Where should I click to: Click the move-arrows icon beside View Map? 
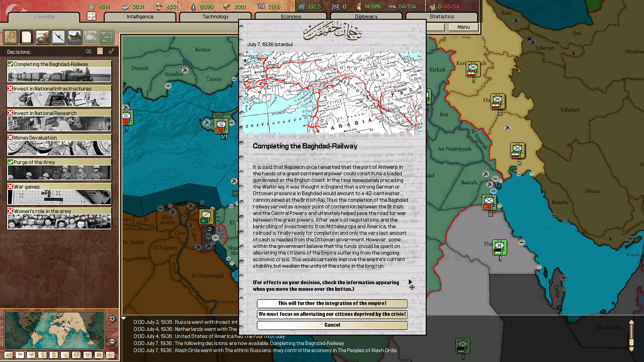coord(91,16)
